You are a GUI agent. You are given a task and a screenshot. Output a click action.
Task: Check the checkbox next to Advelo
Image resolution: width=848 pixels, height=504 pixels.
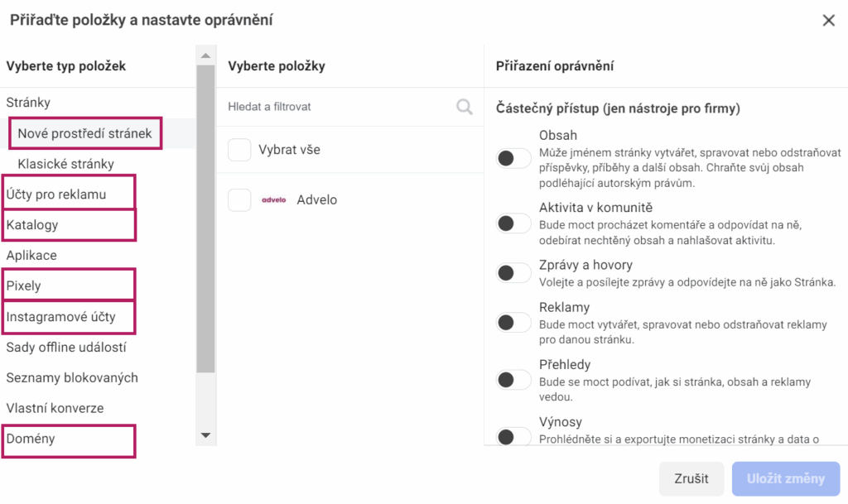[x=239, y=199]
